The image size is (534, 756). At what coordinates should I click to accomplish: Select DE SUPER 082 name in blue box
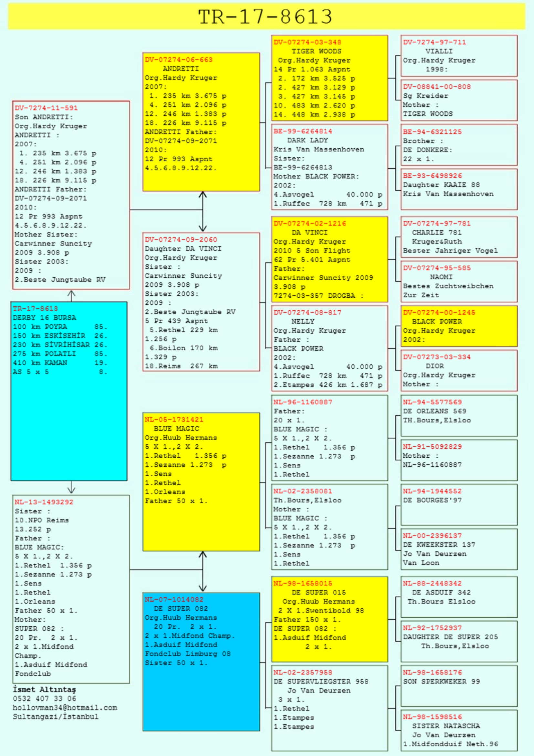point(181,609)
